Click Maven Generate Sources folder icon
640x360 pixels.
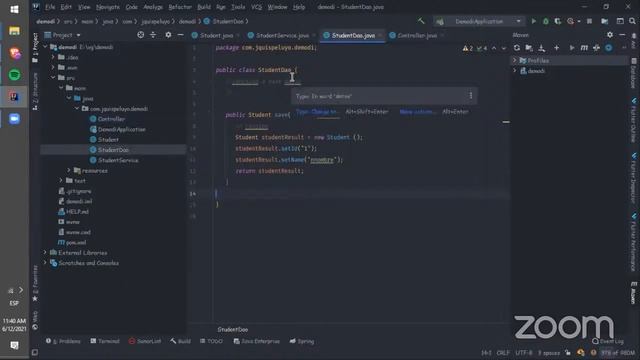coord(529,48)
